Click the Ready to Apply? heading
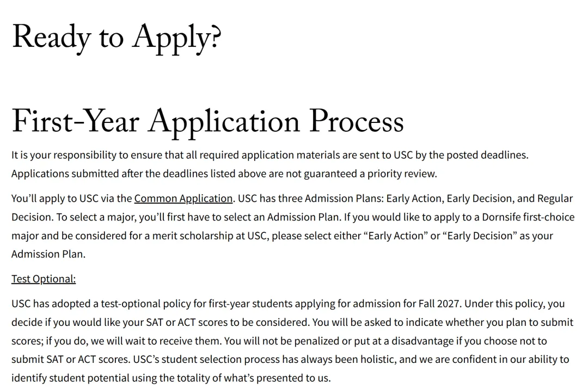 pos(117,38)
